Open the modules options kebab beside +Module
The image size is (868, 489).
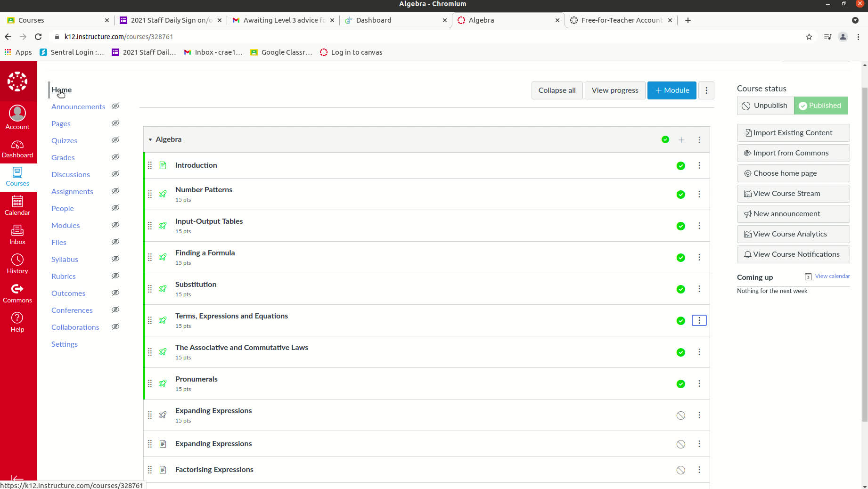(706, 90)
